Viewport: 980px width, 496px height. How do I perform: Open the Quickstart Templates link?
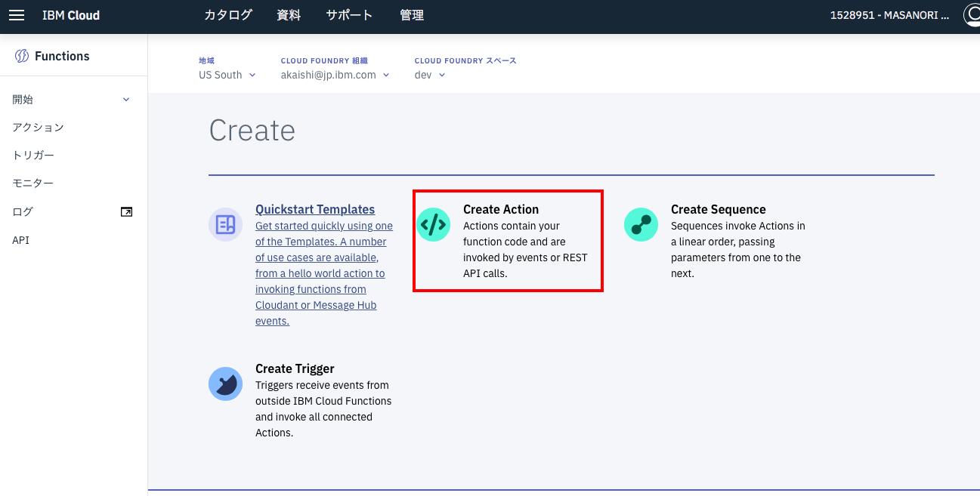315,209
